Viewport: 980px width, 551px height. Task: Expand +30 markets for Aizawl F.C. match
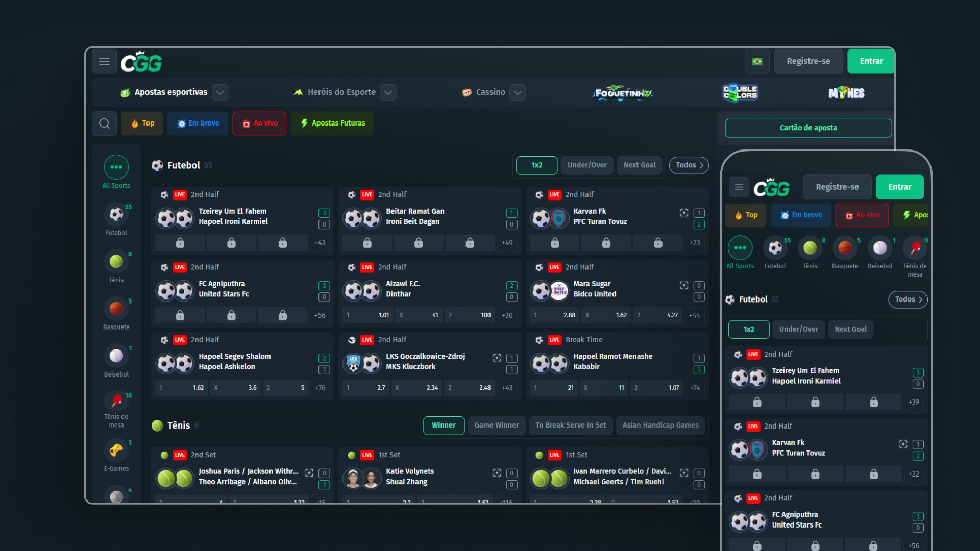pyautogui.click(x=507, y=315)
